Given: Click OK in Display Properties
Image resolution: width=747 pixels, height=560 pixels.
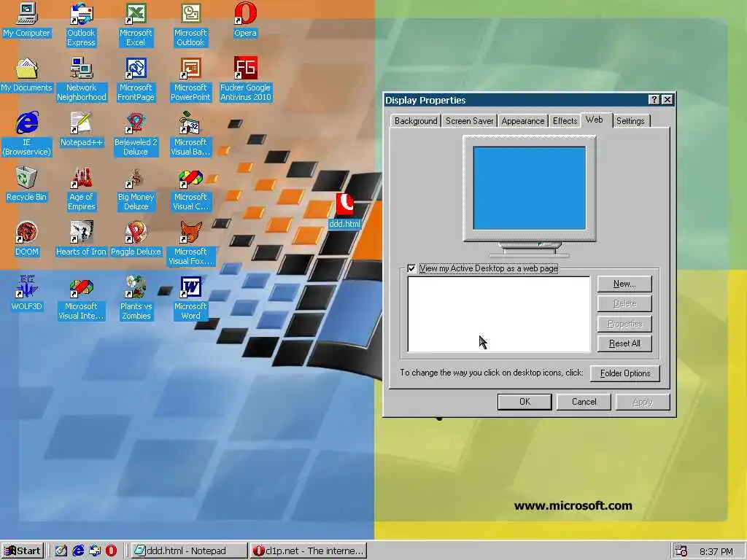Looking at the screenshot, I should click(x=525, y=402).
